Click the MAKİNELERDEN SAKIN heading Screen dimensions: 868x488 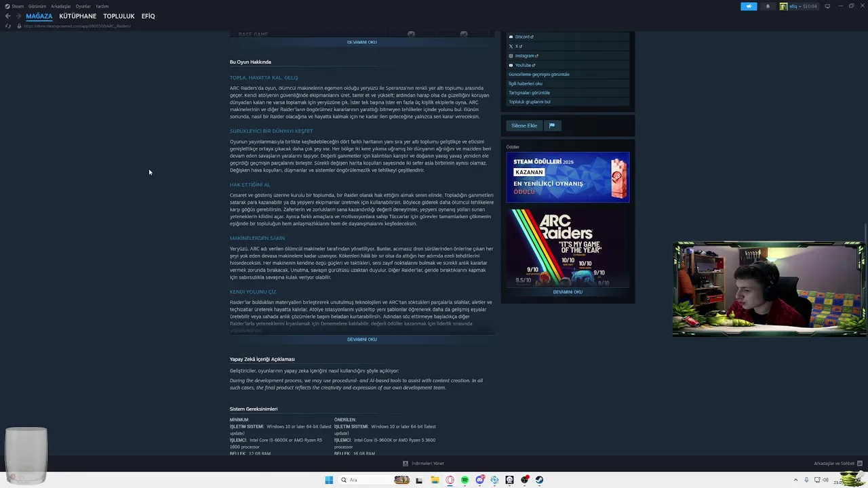(x=257, y=238)
